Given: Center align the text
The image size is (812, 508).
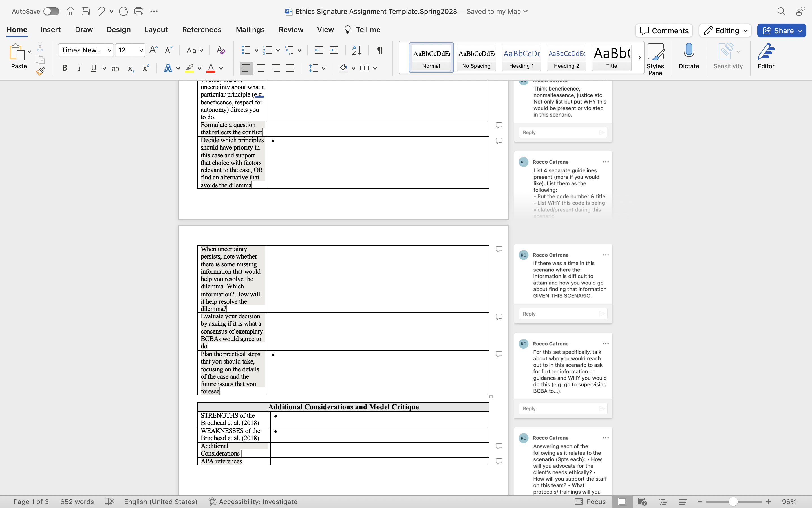Looking at the screenshot, I should pyautogui.click(x=261, y=68).
